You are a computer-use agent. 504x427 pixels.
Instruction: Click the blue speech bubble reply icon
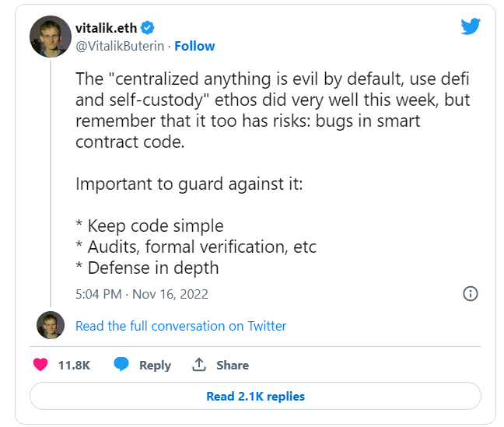click(121, 365)
